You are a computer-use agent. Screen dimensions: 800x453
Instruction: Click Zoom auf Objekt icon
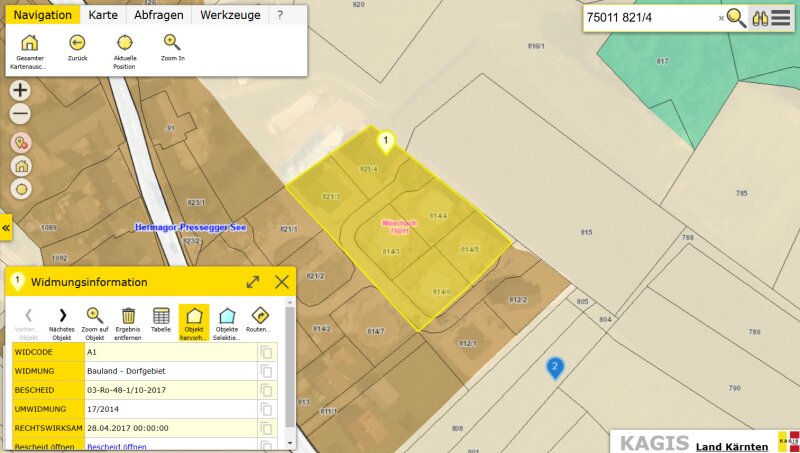click(95, 316)
